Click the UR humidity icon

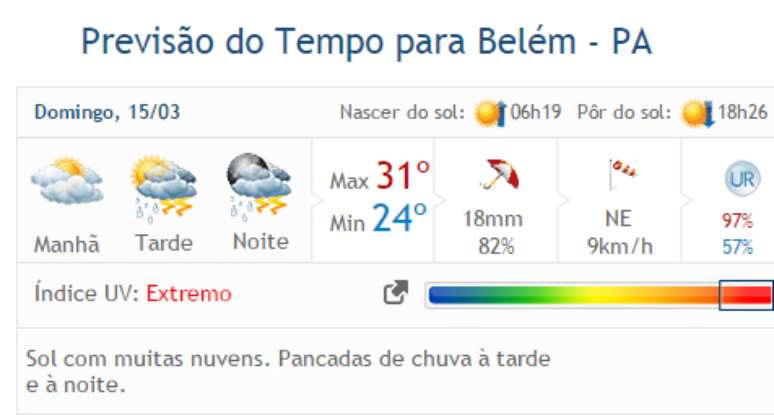coord(738,180)
